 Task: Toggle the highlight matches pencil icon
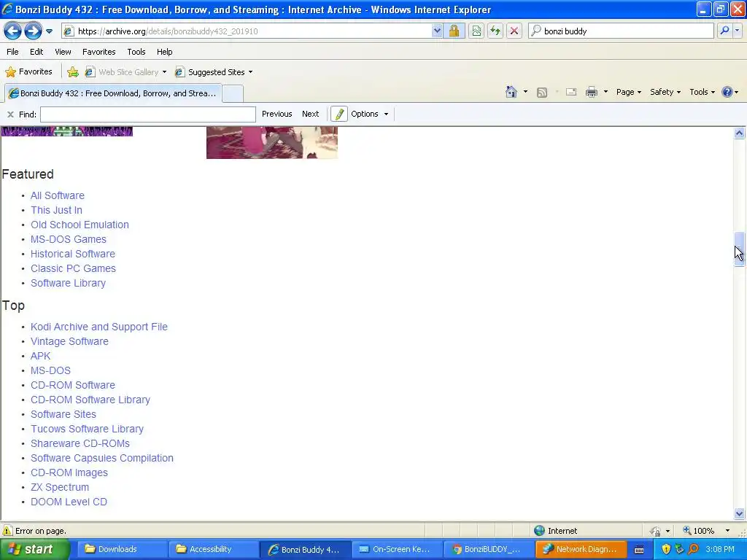(x=339, y=114)
